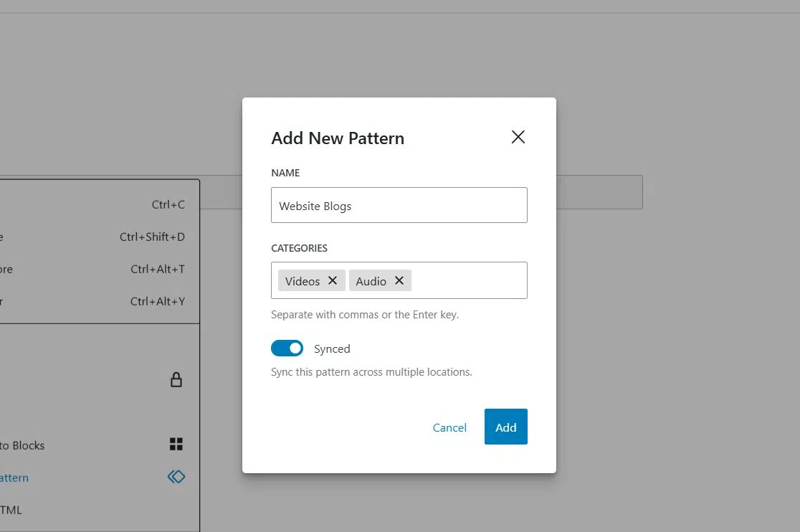Viewport: 800px width, 532px height.
Task: Select the Add Before menu item
Action: [x=86, y=269]
